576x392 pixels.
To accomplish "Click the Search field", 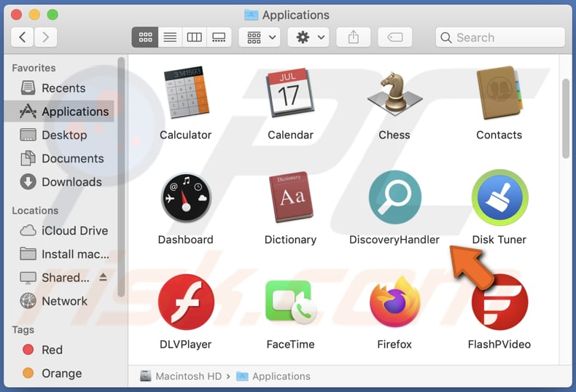I will [x=500, y=37].
